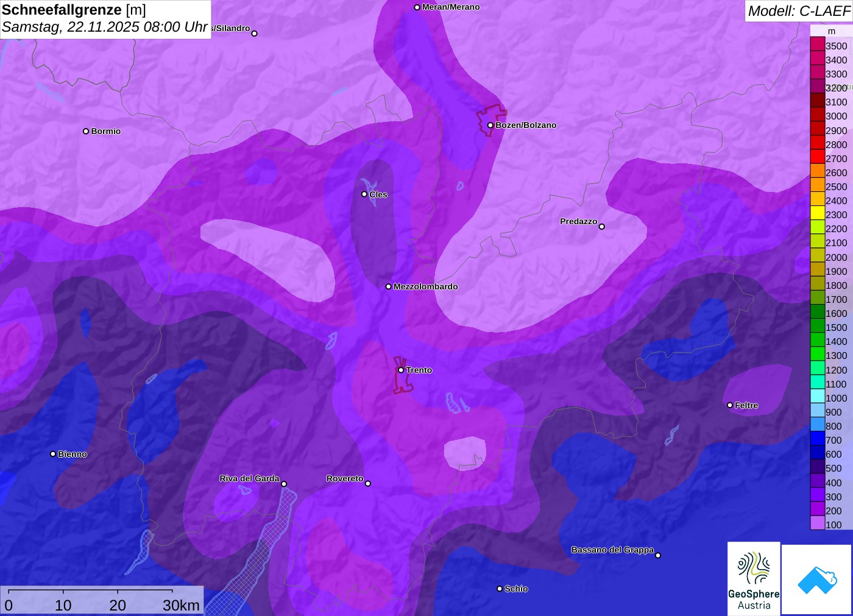Click the Schio city label

point(516,589)
